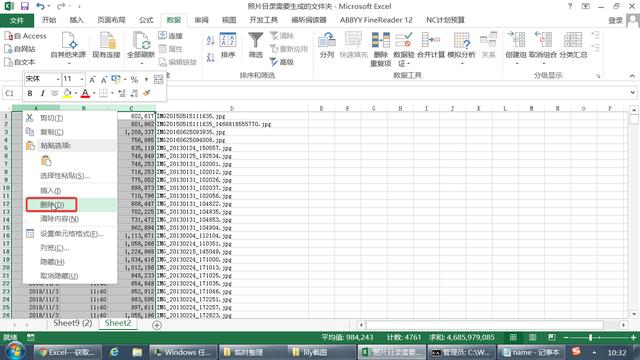
Task: Click the Sort Z to A icon
Action: (211, 58)
